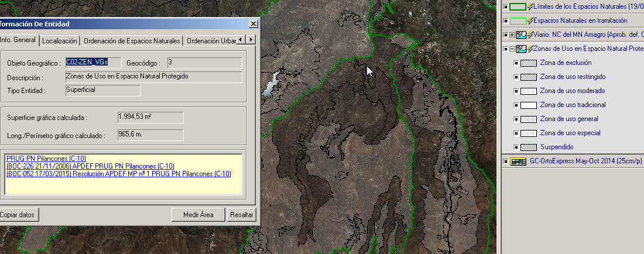Select the GC-OrtoExpress May-Oct 2014 layer name

tap(587, 162)
